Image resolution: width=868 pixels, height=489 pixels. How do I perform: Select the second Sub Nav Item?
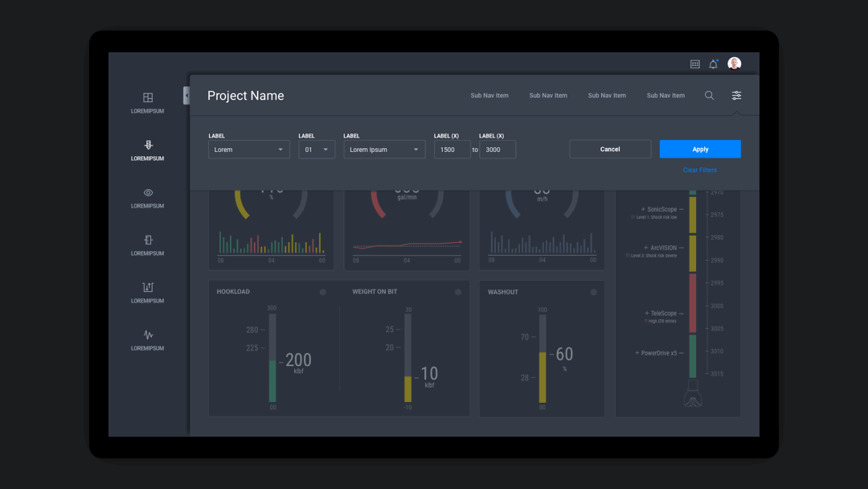point(548,95)
